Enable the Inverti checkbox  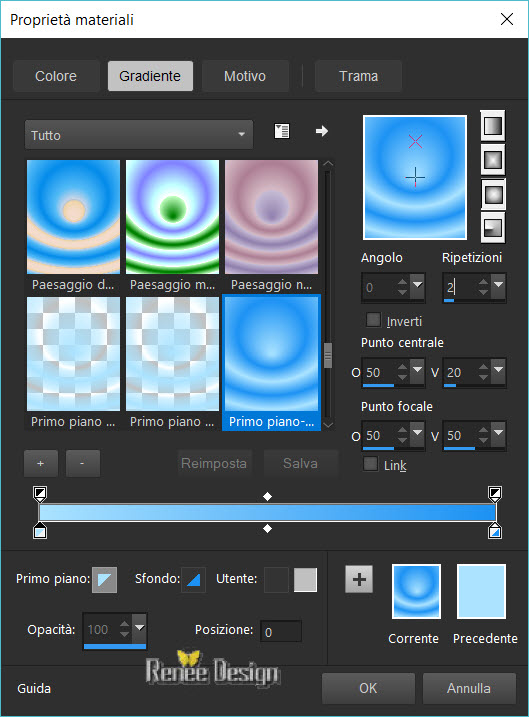(x=374, y=320)
